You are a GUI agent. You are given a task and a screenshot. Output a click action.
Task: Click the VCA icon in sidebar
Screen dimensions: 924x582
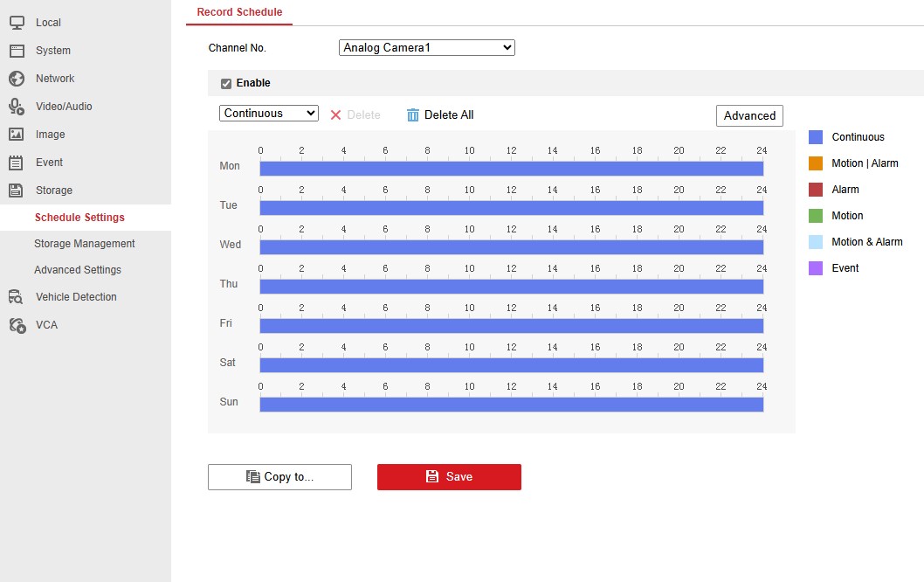click(17, 325)
